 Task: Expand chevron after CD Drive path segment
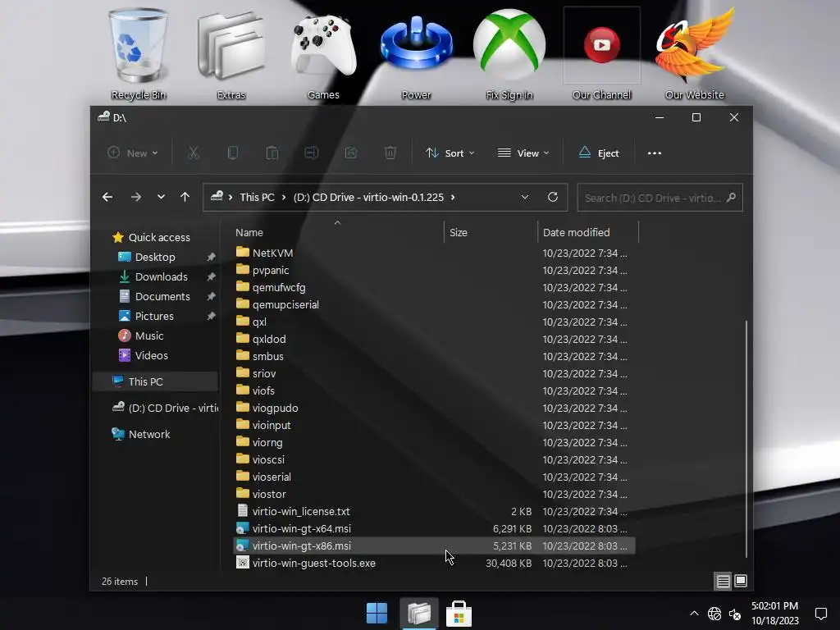(453, 197)
